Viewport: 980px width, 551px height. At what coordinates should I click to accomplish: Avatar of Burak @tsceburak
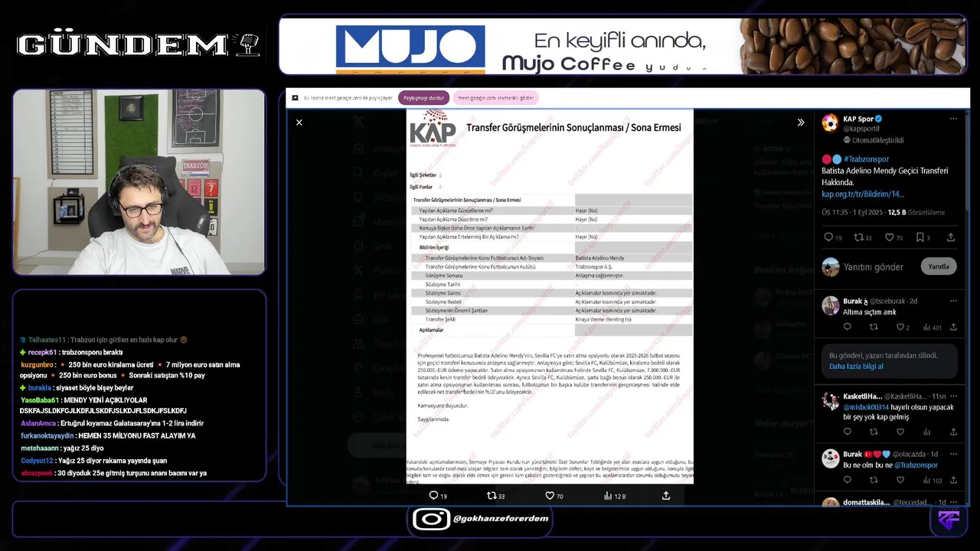coord(831,305)
